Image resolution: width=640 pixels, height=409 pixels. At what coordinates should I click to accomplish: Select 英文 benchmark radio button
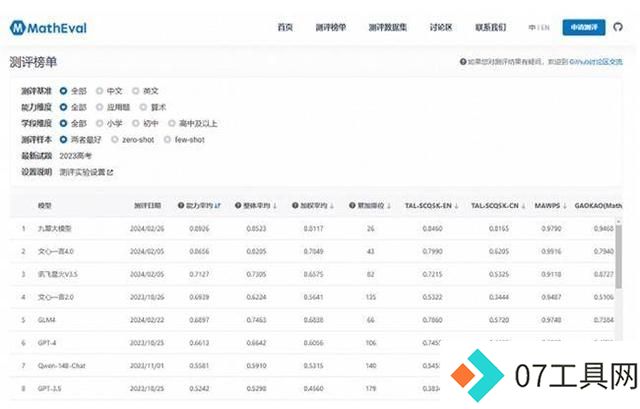136,91
